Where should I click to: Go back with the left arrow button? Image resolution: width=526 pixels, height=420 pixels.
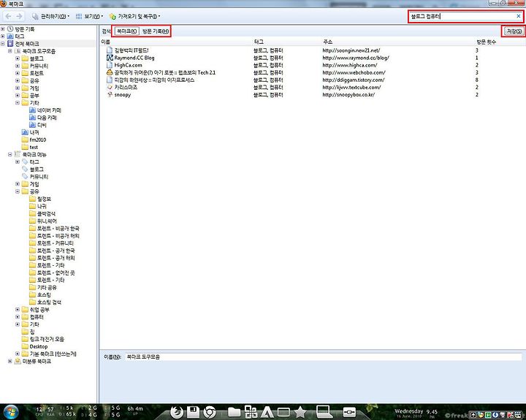(x=8, y=16)
